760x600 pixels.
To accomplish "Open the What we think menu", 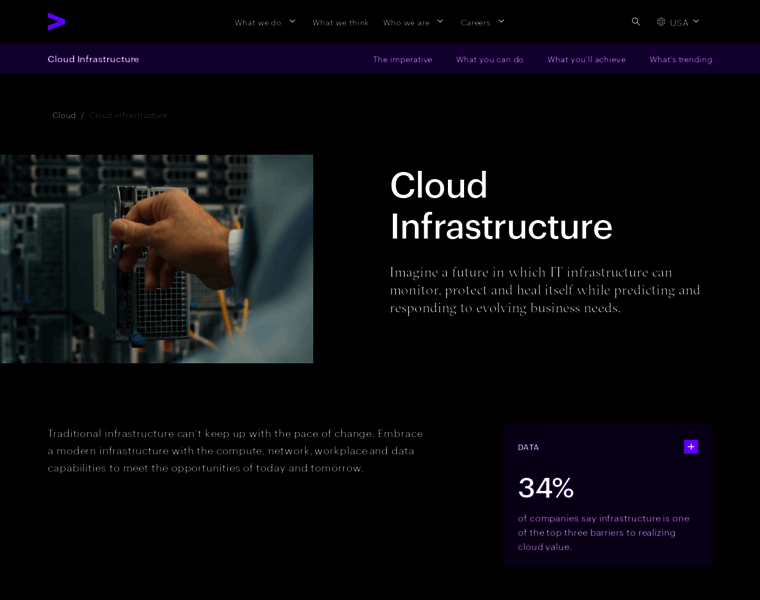I will [x=340, y=22].
